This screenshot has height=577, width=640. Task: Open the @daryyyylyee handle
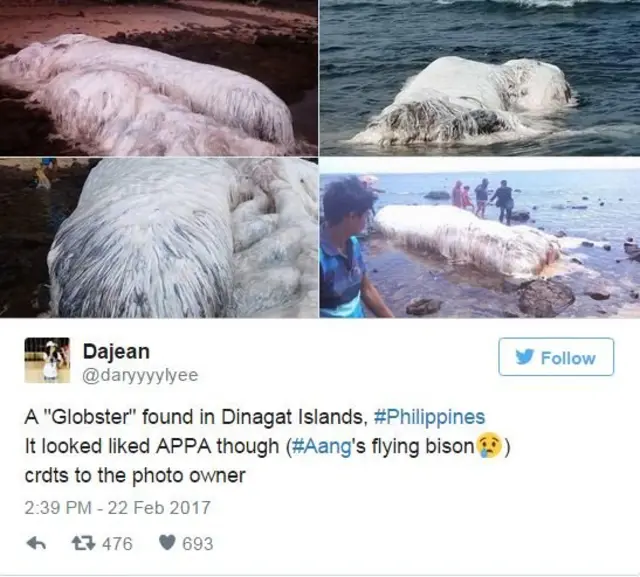[x=140, y=375]
